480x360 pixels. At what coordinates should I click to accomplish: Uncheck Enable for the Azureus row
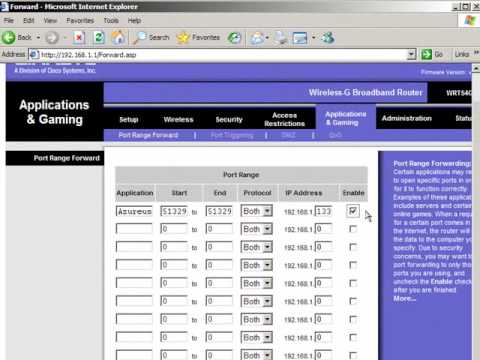tap(353, 211)
